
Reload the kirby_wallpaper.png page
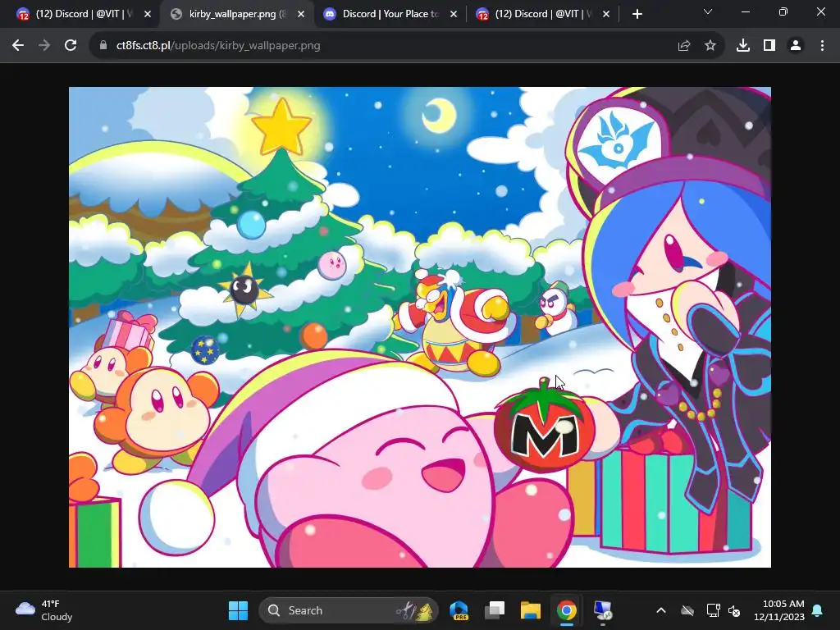point(71,46)
